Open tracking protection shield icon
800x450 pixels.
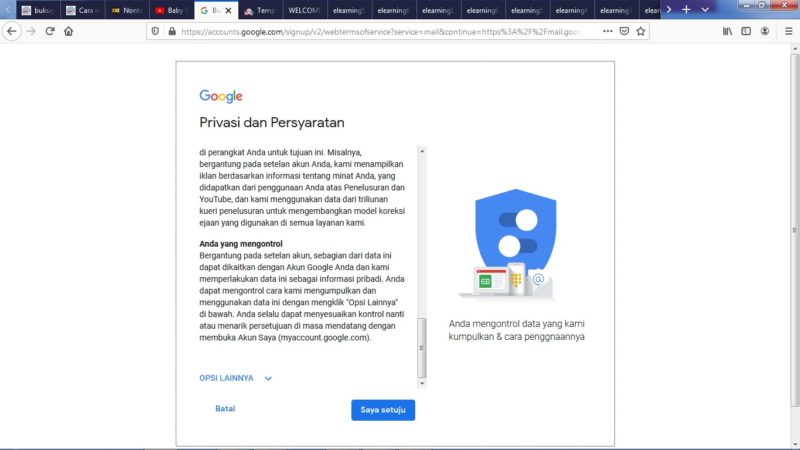(x=155, y=31)
